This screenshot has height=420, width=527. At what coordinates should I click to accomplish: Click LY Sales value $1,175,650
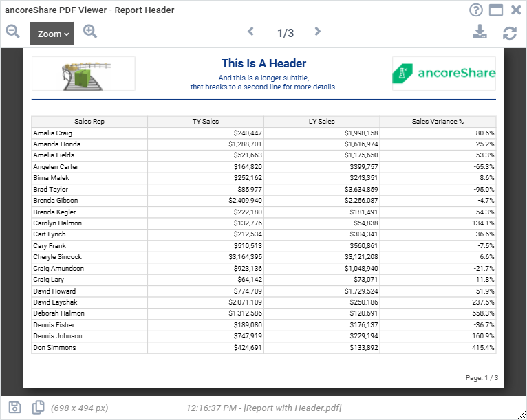point(361,155)
